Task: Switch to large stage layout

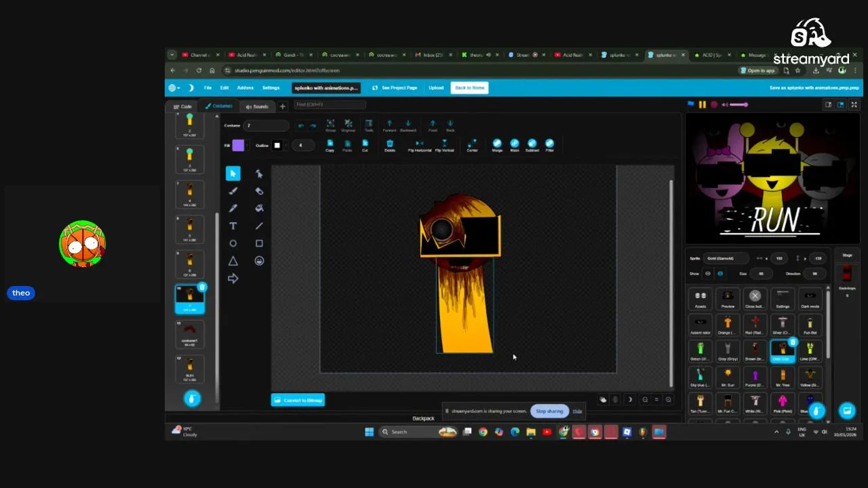Action: tap(840, 104)
